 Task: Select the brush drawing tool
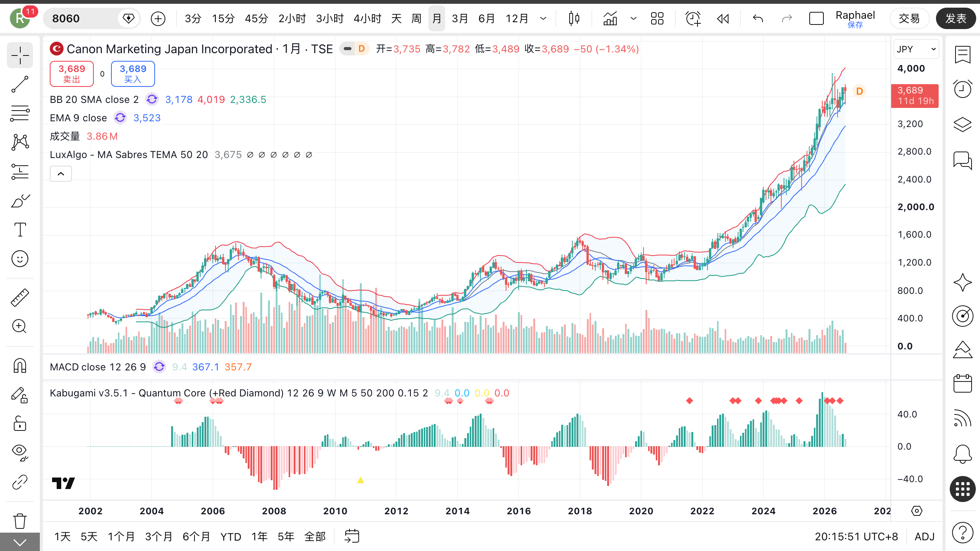[20, 201]
